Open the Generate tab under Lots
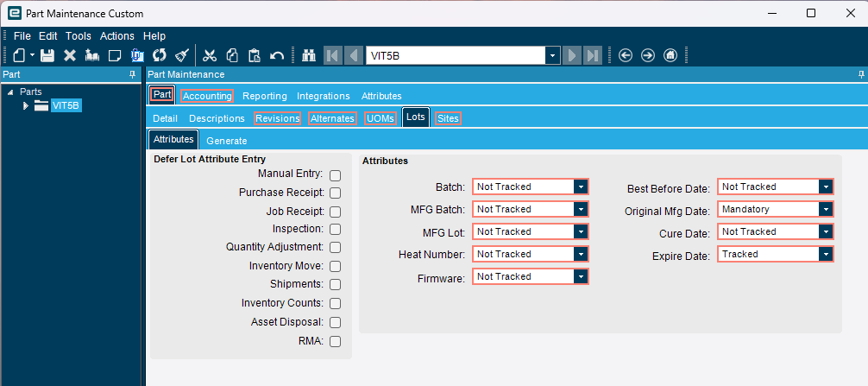 coord(226,141)
